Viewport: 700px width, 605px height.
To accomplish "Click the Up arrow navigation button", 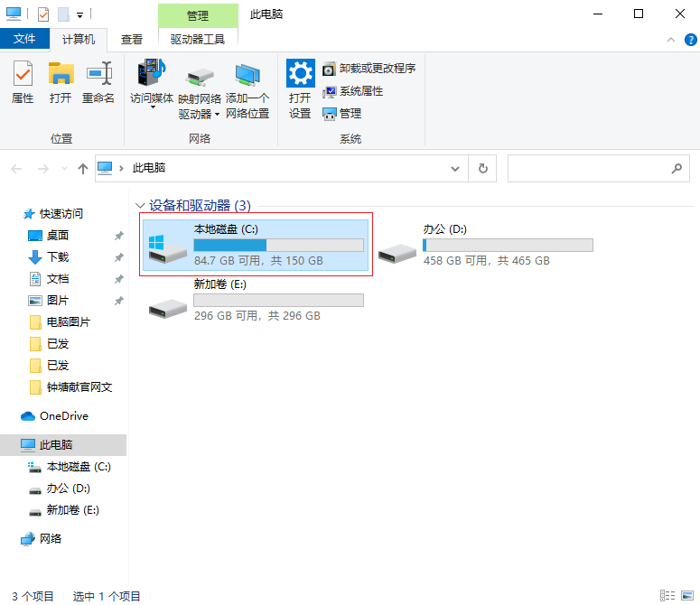I will 83,169.
